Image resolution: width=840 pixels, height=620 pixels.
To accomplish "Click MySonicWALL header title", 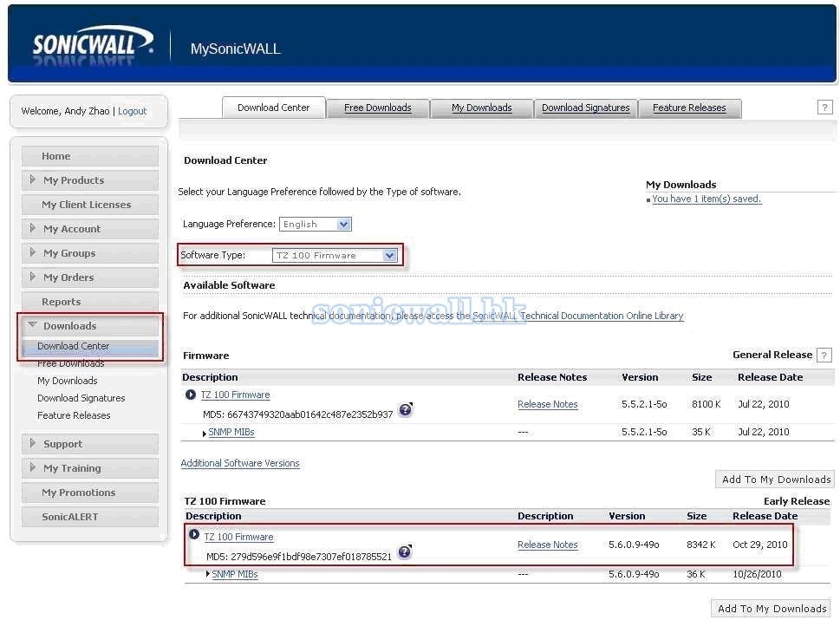I will [235, 49].
